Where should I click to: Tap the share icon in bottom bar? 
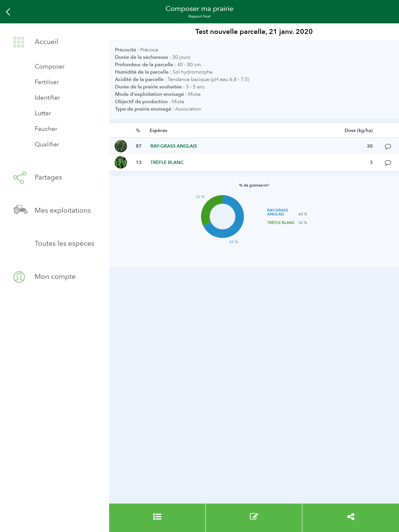click(x=351, y=516)
